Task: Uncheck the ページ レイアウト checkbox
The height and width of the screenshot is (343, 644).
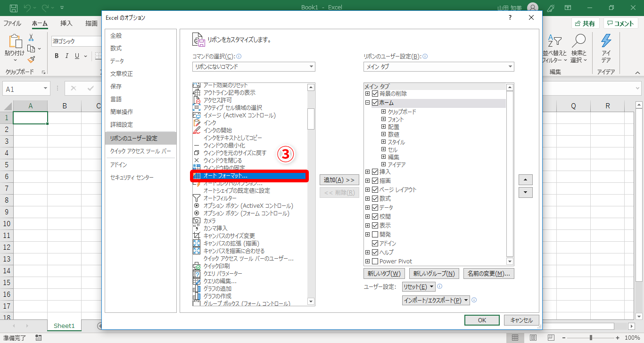Action: (375, 190)
